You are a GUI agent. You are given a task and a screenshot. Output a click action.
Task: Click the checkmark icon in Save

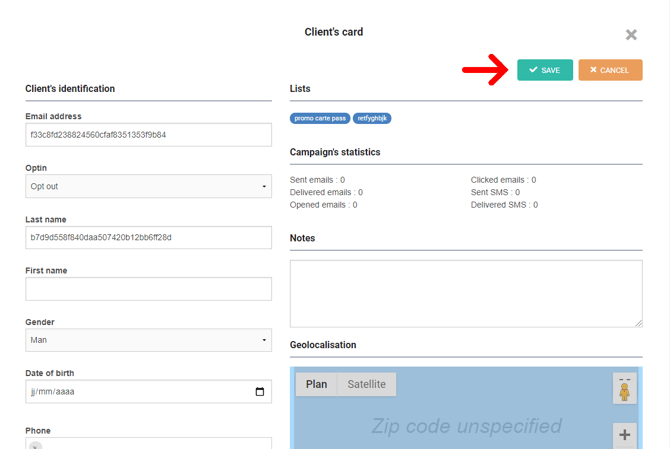coord(533,70)
